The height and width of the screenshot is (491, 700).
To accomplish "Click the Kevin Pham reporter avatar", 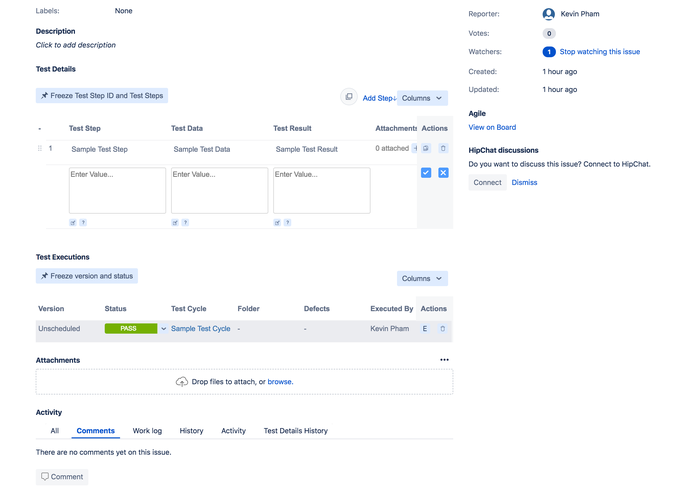I will pyautogui.click(x=549, y=14).
